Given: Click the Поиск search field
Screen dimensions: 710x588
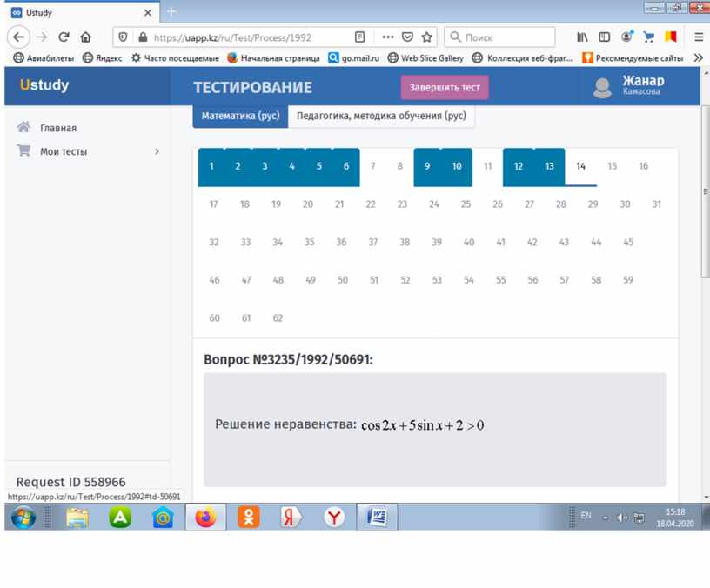Looking at the screenshot, I should [x=500, y=37].
